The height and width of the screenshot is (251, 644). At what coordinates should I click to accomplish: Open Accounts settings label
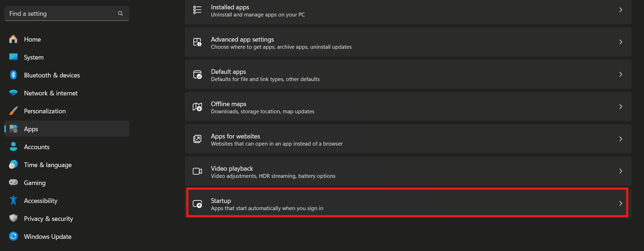[x=37, y=147]
